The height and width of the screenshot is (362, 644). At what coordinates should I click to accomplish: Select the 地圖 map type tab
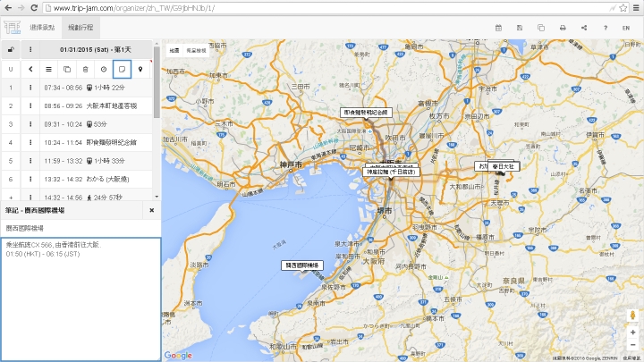tap(174, 50)
